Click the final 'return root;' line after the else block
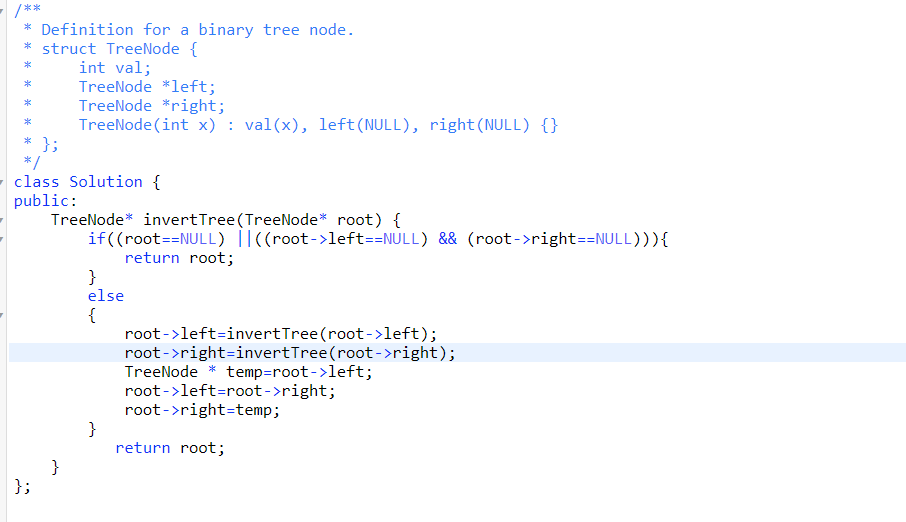906x522 pixels. click(170, 448)
